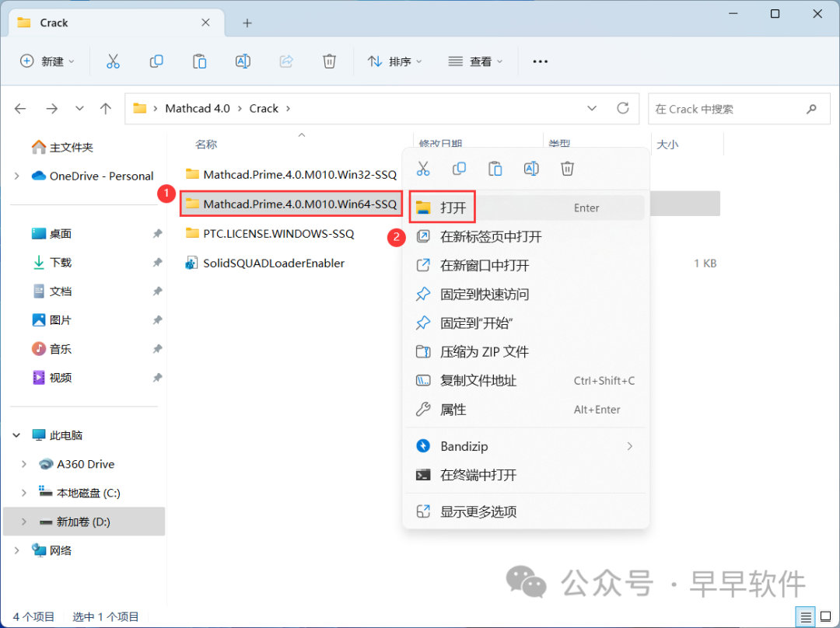The width and height of the screenshot is (840, 628).
Task: Sort by the 大小 column header
Action: click(667, 145)
